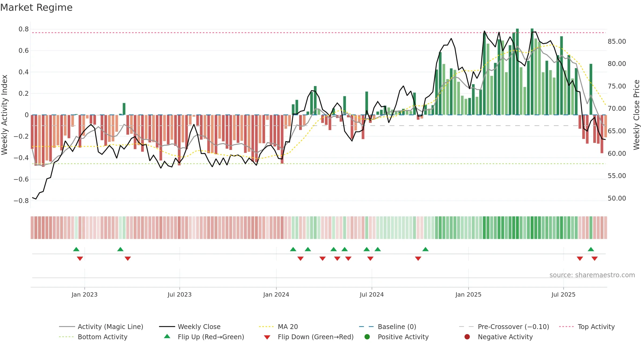Toggle the Top Activity legend entry

[x=587, y=327]
